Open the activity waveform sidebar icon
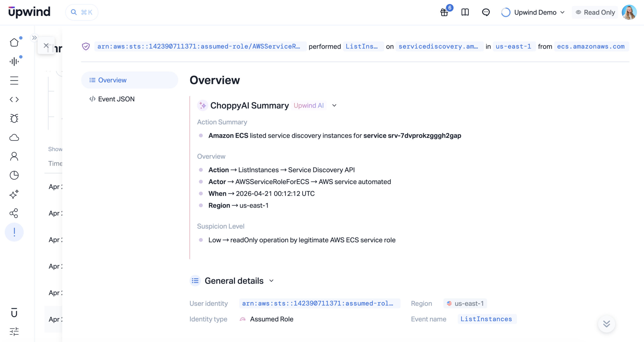The image size is (644, 342). point(14,61)
